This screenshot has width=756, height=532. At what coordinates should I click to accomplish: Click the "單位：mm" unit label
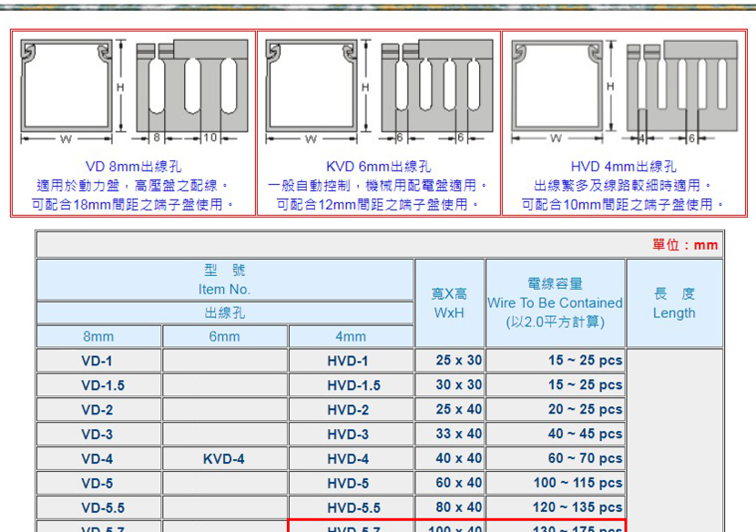685,244
